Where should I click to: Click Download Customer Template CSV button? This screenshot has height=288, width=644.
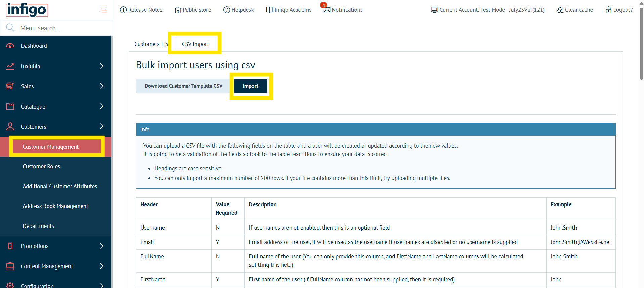pyautogui.click(x=183, y=86)
